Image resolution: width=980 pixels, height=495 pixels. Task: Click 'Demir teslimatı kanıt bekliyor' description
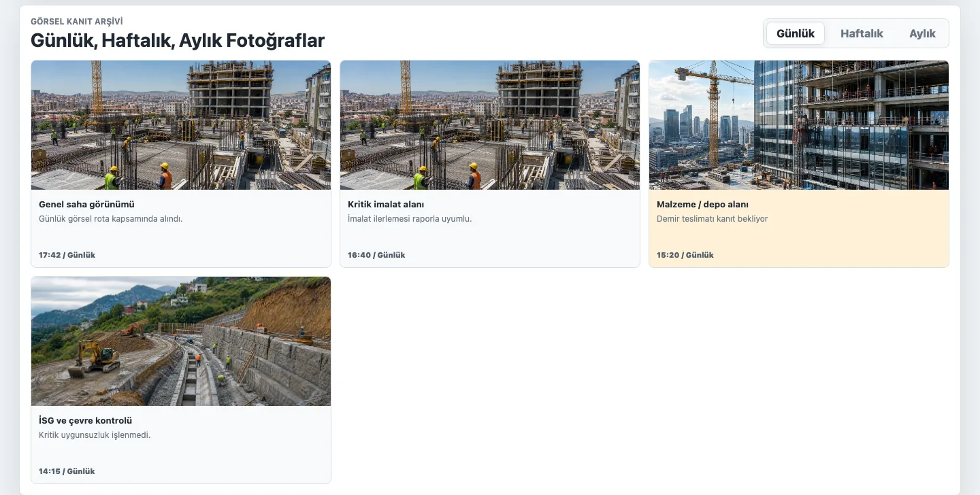712,219
